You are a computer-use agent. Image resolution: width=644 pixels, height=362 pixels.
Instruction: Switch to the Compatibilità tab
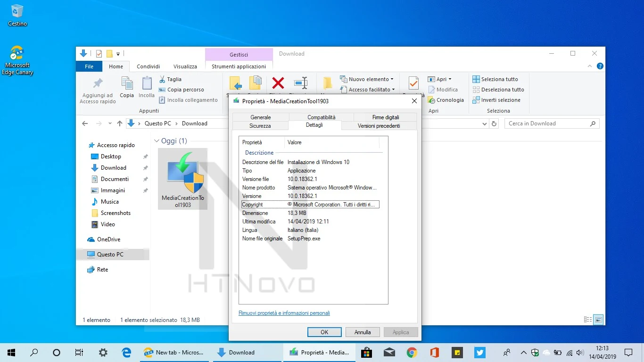coord(322,117)
